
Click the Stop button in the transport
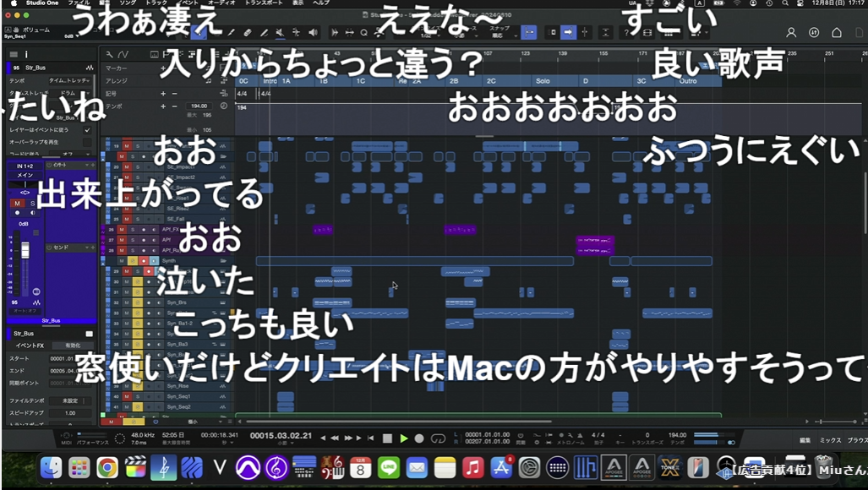[x=387, y=438]
